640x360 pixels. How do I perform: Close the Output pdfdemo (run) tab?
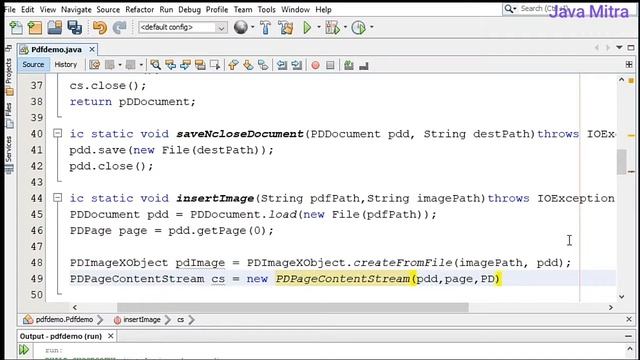pos(111,336)
